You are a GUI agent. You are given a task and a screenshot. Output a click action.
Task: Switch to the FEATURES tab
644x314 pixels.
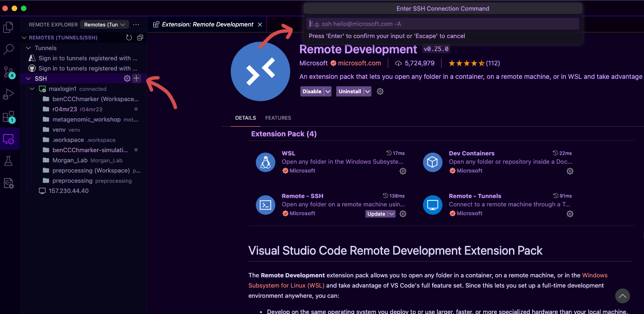click(278, 118)
